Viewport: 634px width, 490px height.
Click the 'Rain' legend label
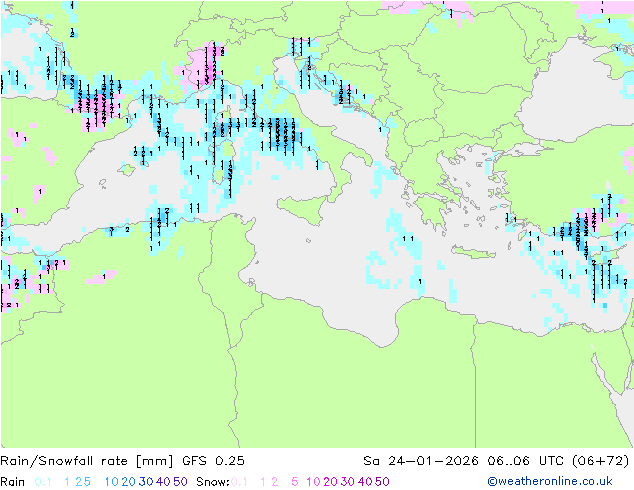13,482
